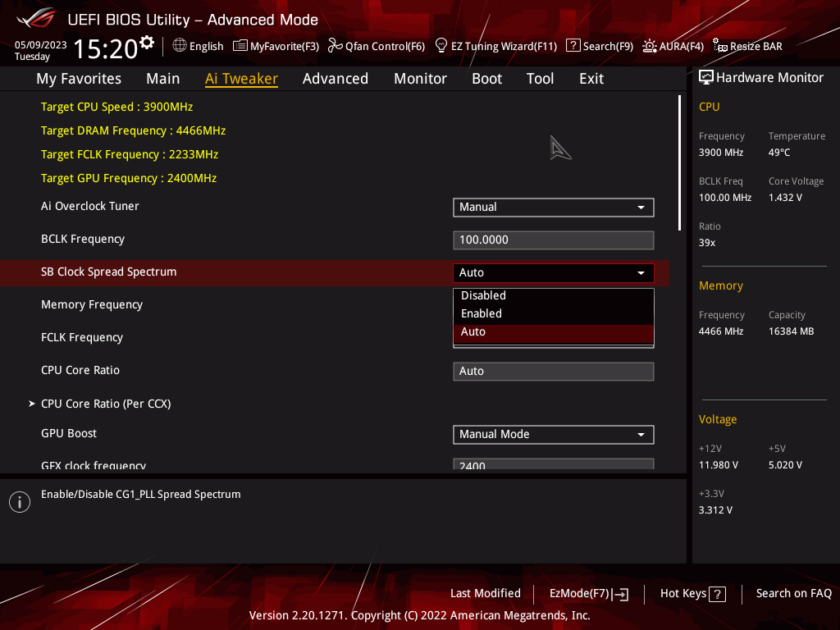Open the GPU Boost Manual Mode dropdown
The height and width of the screenshot is (630, 840).
554,435
